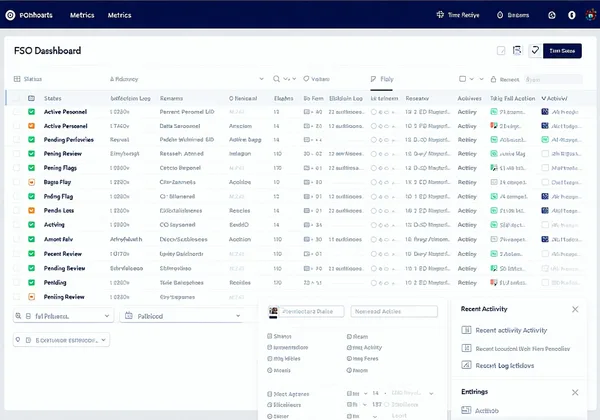
Task: Click the Ptenlloctara Dialse input field
Action: (312, 311)
